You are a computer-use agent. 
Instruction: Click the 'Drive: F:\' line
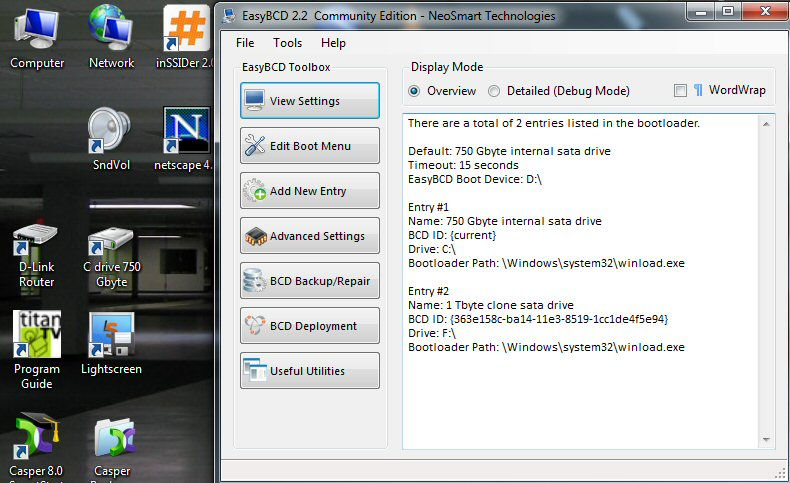point(432,333)
